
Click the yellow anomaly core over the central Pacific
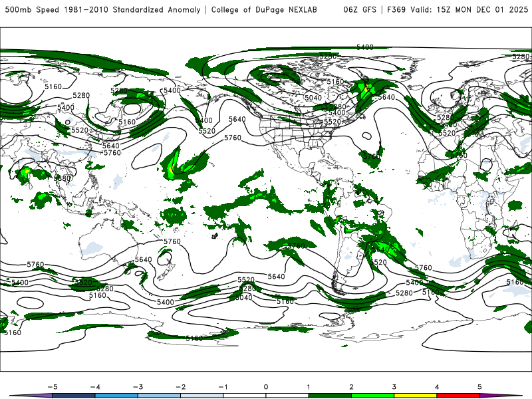point(172,170)
